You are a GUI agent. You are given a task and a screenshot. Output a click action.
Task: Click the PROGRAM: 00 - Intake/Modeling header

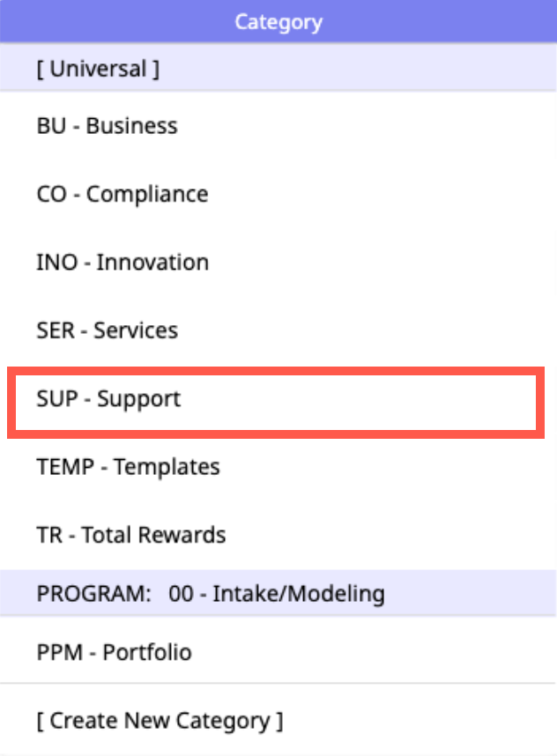(211, 594)
